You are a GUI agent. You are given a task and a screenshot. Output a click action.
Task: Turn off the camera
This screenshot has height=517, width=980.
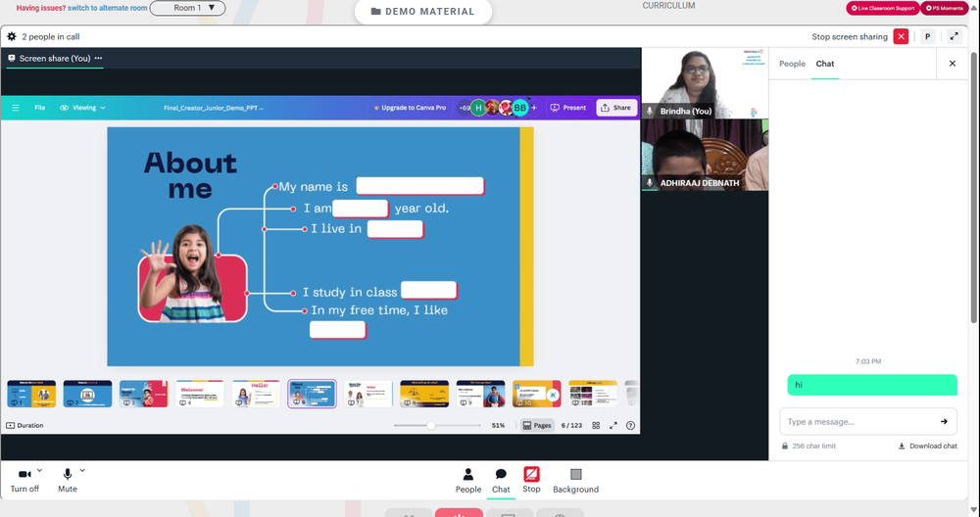[24, 481]
